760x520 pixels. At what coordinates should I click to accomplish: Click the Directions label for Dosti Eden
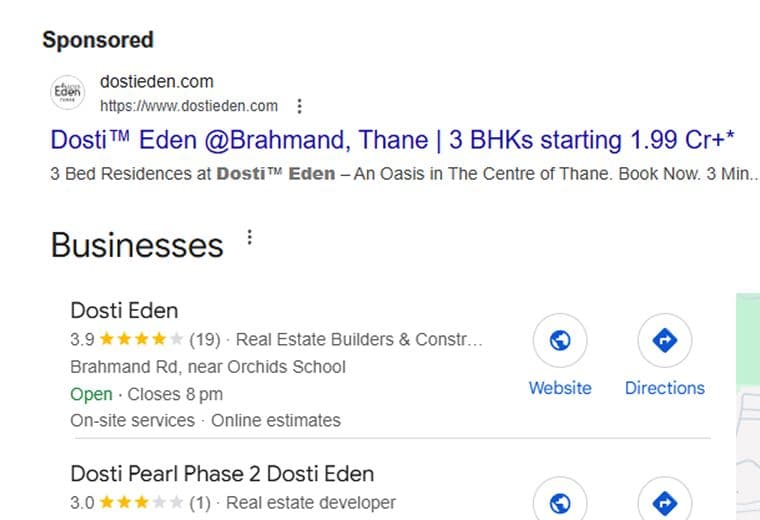[664, 388]
